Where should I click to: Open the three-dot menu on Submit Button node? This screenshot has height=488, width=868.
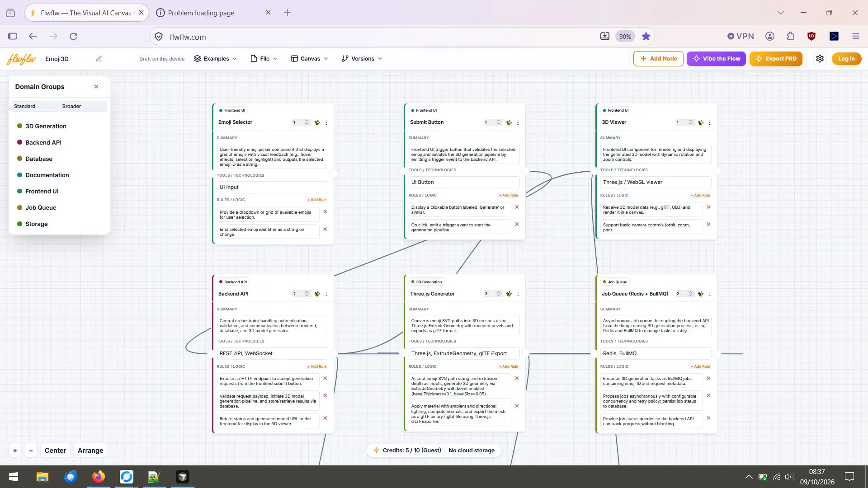pyautogui.click(x=518, y=122)
